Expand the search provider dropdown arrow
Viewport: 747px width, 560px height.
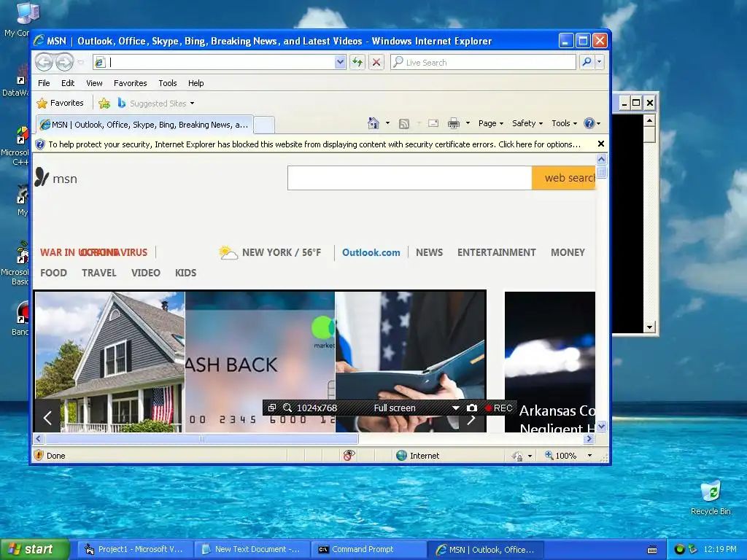(x=600, y=62)
